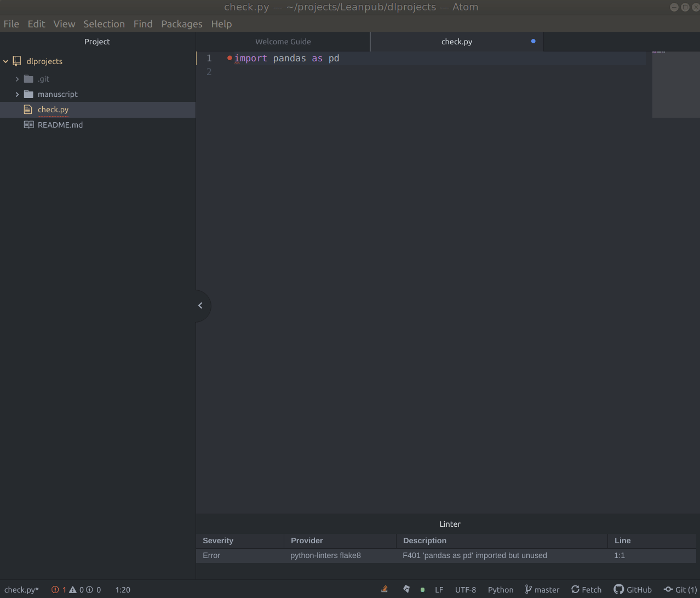700x598 pixels.
Task: Open the GitHub panel from status bar
Action: click(633, 590)
